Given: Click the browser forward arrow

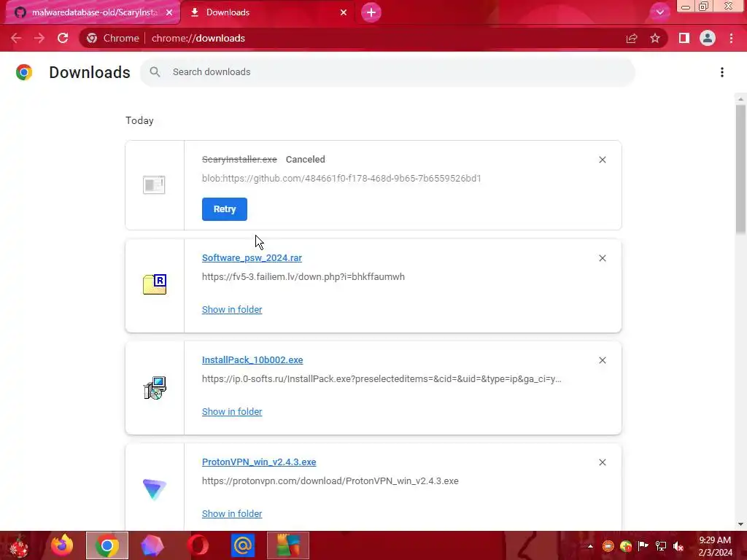Looking at the screenshot, I should click(x=39, y=38).
